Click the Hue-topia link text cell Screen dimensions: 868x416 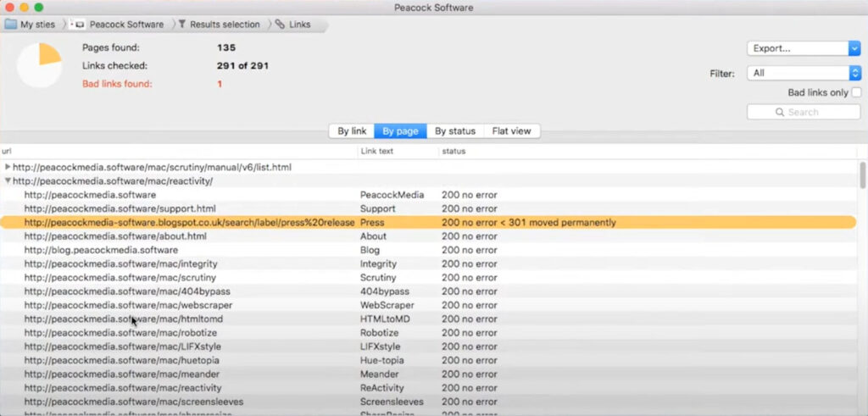[382, 361]
